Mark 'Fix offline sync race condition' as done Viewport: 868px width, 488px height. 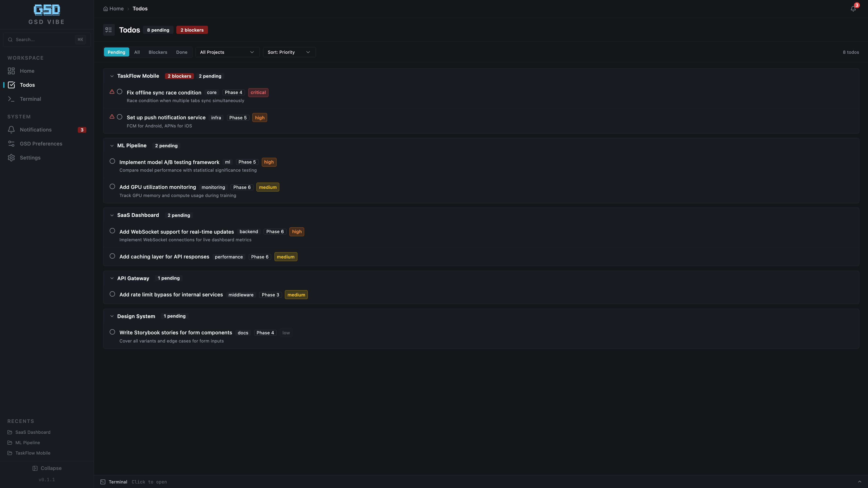pyautogui.click(x=120, y=91)
